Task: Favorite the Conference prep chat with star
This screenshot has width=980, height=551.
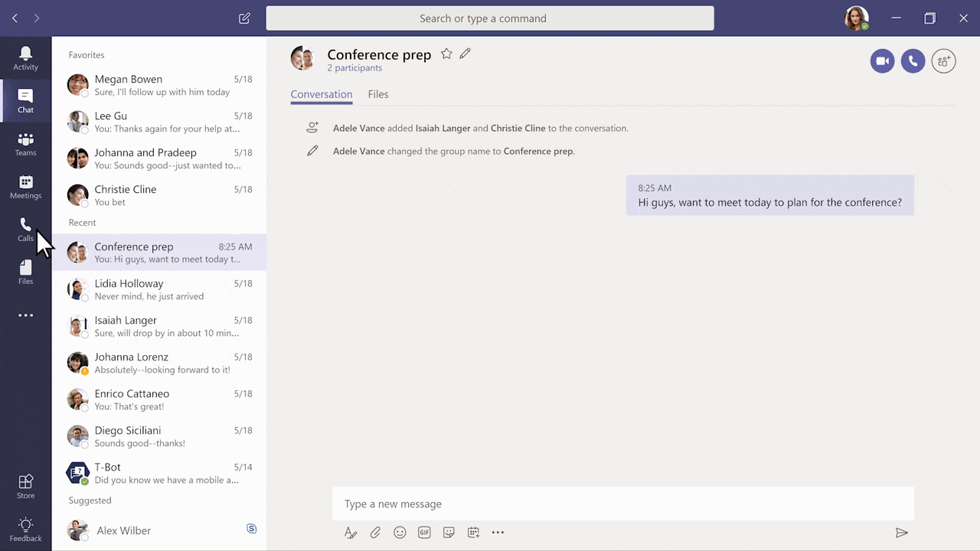Action: click(x=446, y=54)
